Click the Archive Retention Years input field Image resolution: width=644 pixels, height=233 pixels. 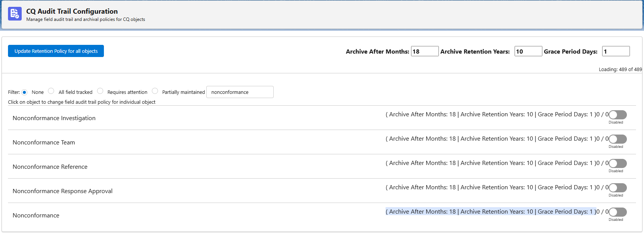pyautogui.click(x=528, y=51)
